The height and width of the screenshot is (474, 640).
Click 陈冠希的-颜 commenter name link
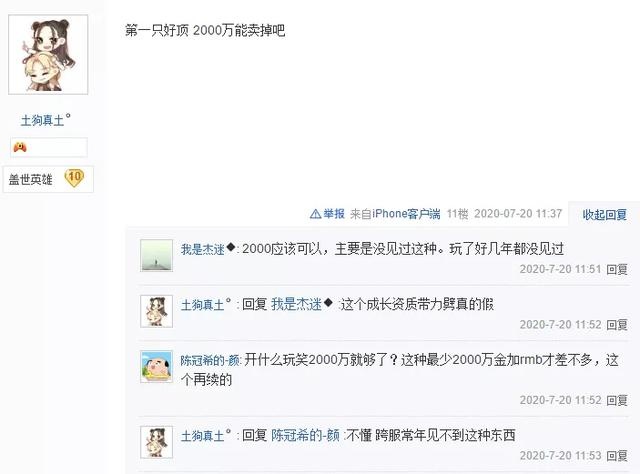(x=211, y=361)
